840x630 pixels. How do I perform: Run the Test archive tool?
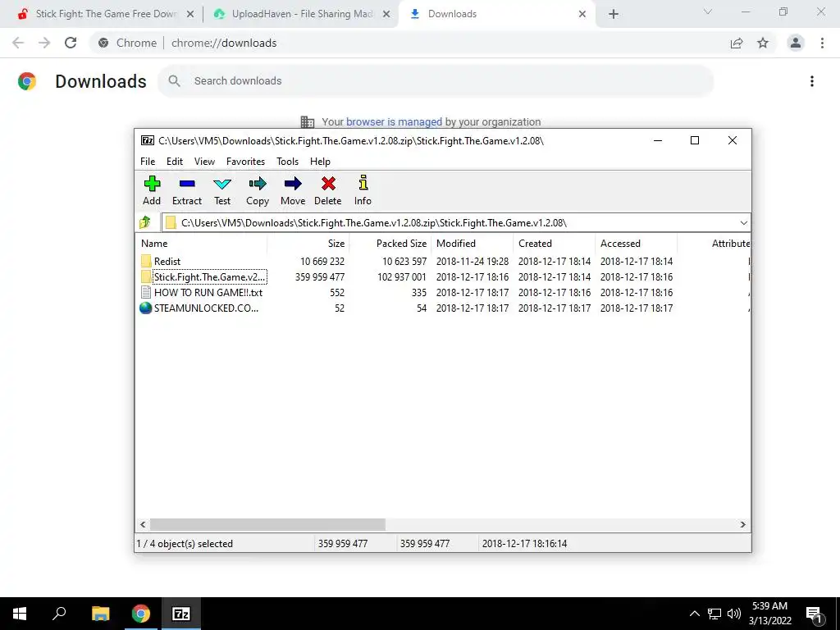click(222, 190)
